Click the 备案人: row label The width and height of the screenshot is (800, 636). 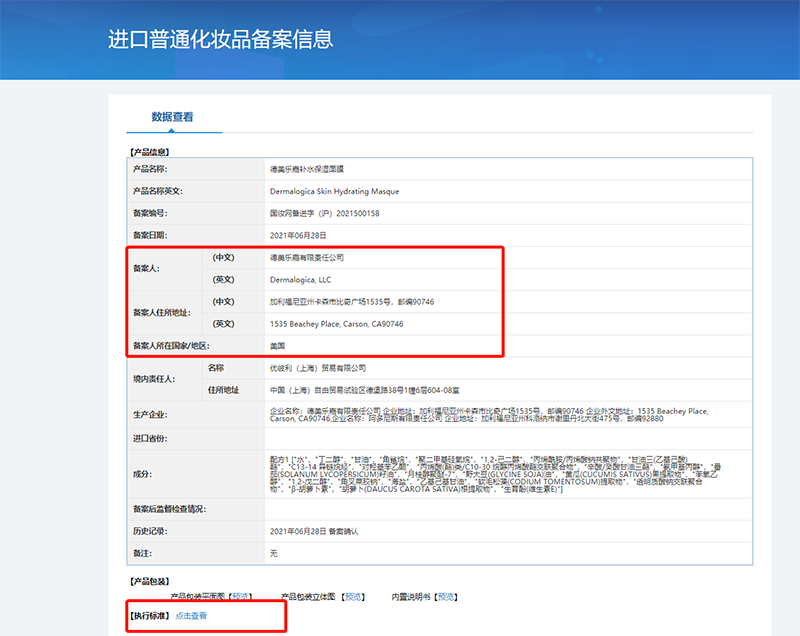(x=146, y=268)
